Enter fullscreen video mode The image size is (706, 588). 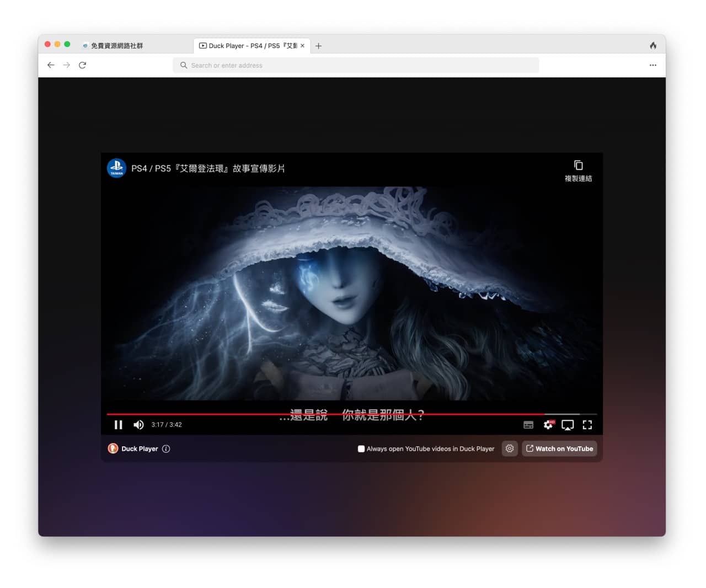pos(587,425)
